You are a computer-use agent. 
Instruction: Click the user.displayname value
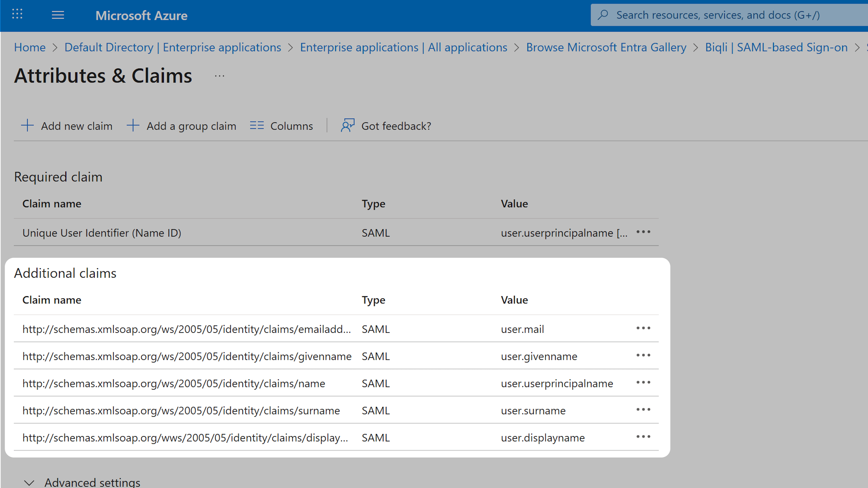542,438
